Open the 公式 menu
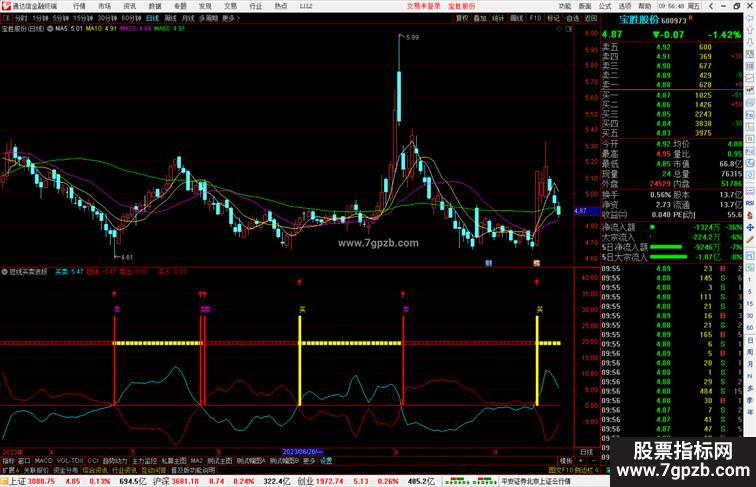The width and height of the screenshot is (756, 487). point(605,6)
